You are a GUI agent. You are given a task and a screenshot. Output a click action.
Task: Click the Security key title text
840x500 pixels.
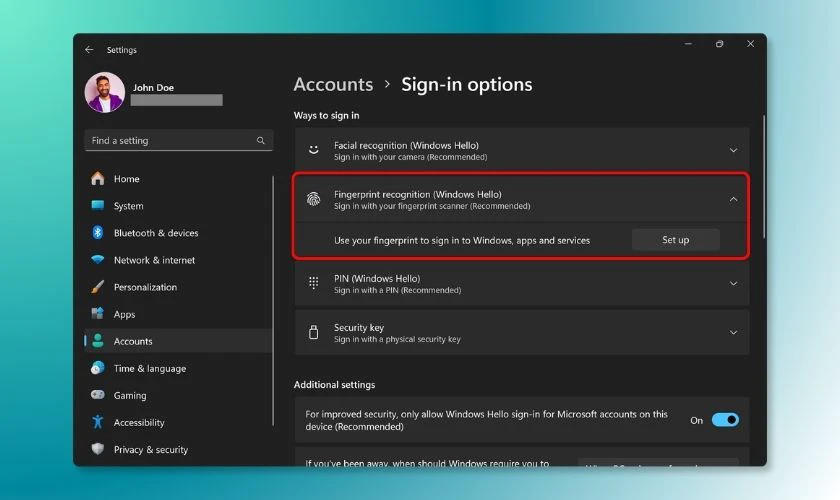coord(358,327)
